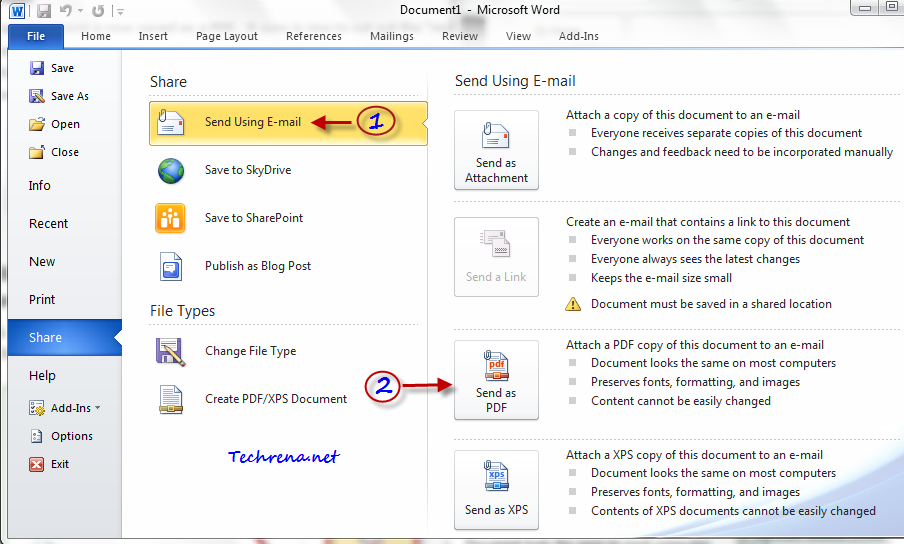Switch to the Insert tab

pos(153,36)
